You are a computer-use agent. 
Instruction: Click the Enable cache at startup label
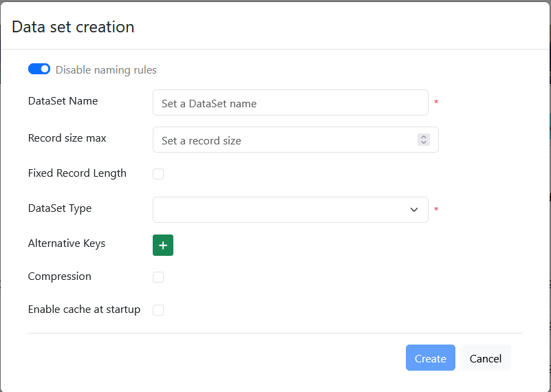pos(84,309)
